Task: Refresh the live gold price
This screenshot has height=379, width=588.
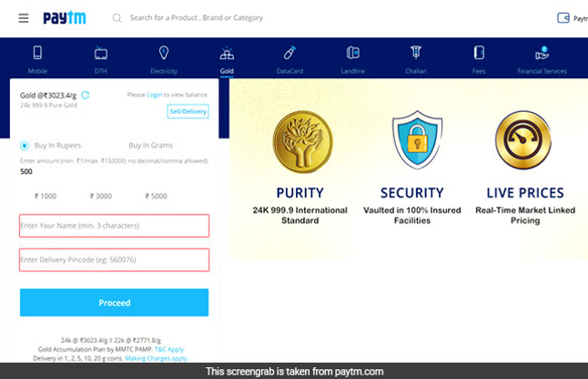Action: [x=86, y=94]
